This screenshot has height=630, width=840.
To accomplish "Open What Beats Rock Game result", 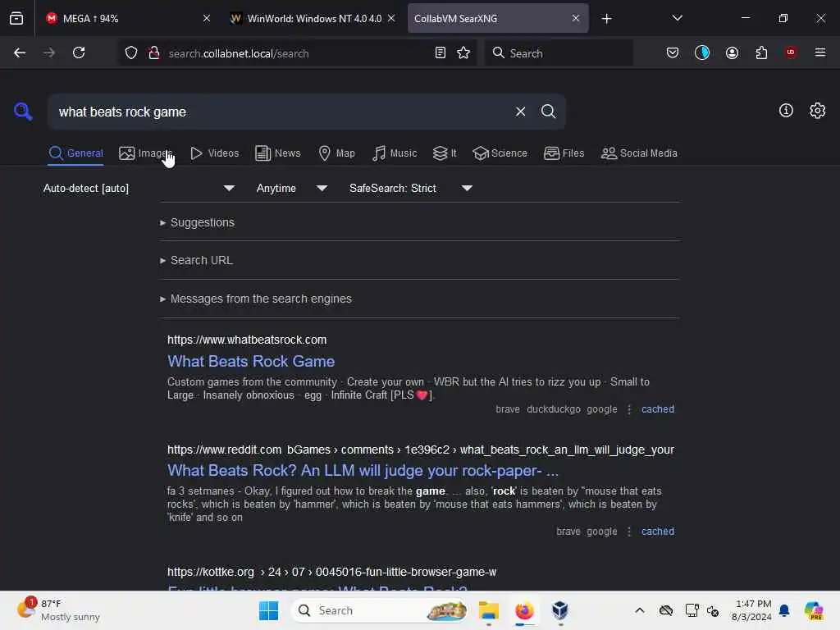I will point(251,361).
